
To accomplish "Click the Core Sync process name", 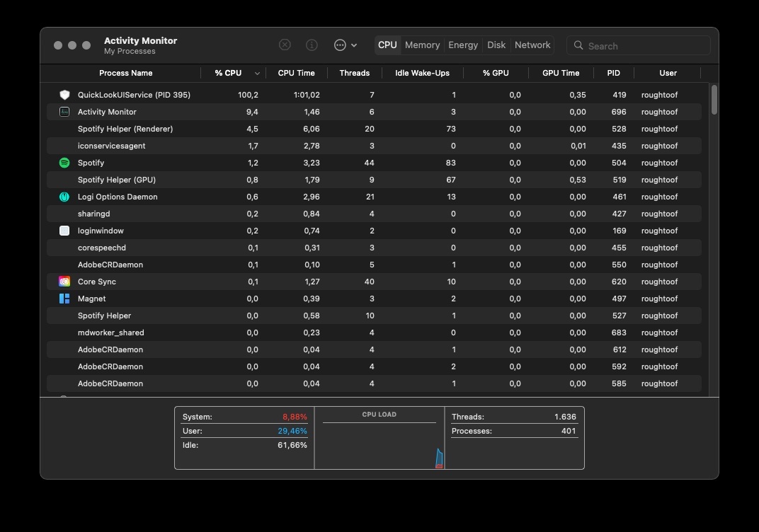I will 97,282.
